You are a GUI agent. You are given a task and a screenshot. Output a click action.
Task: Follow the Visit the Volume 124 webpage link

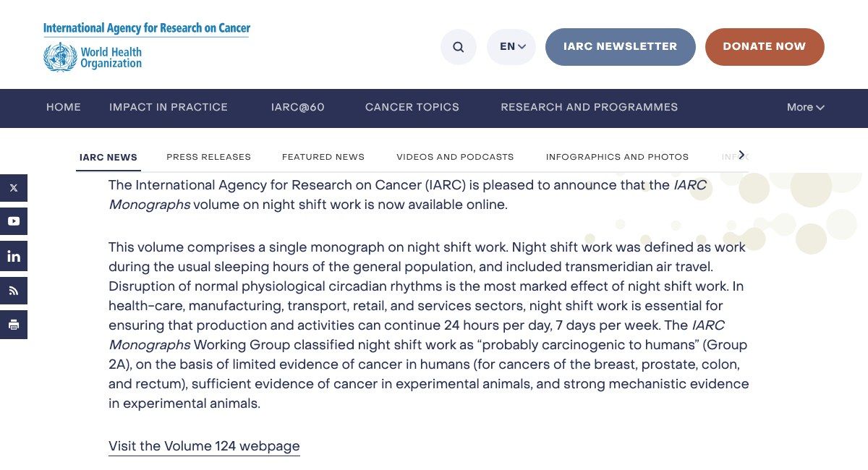[x=204, y=446]
